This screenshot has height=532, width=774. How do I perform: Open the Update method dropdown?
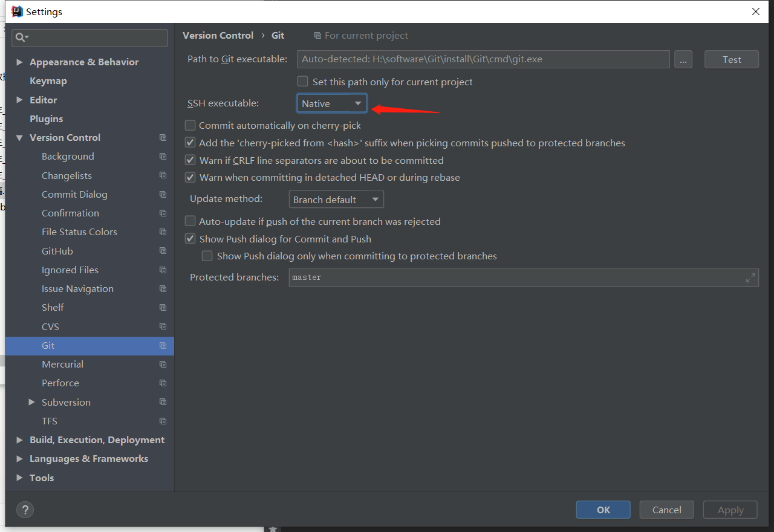pyautogui.click(x=336, y=199)
